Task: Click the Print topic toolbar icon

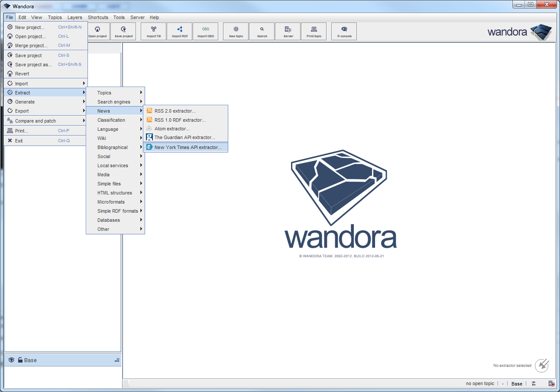Action: coord(314,31)
